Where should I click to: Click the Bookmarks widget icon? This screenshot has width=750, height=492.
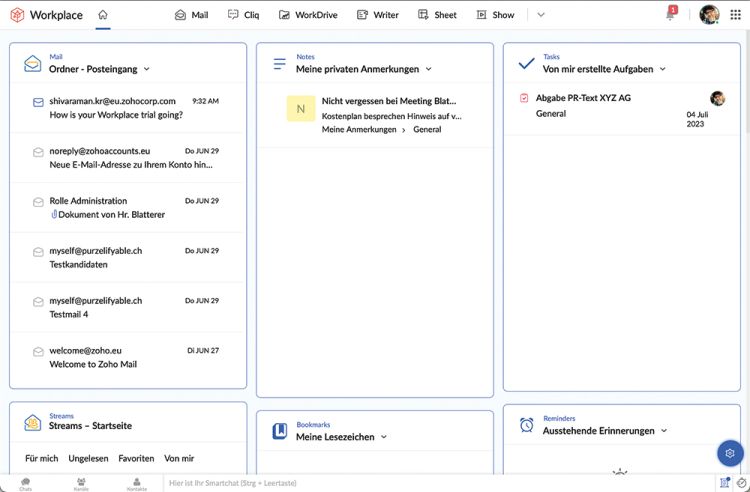click(x=280, y=431)
